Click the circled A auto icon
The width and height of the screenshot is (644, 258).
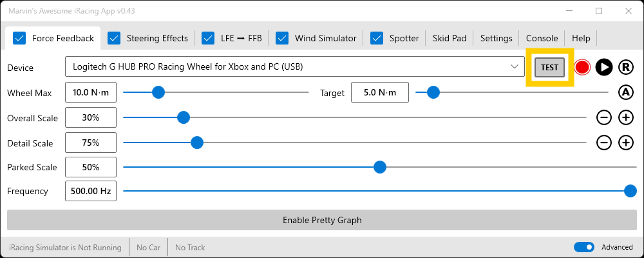tap(626, 92)
